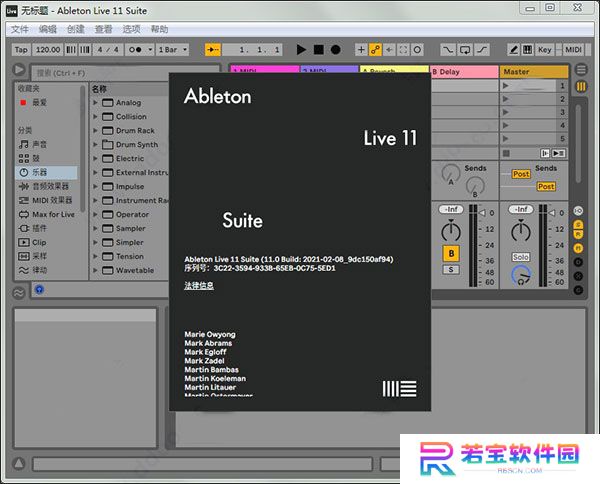Image resolution: width=600 pixels, height=484 pixels.
Task: Select the 律动 grooves category
Action: 48,270
